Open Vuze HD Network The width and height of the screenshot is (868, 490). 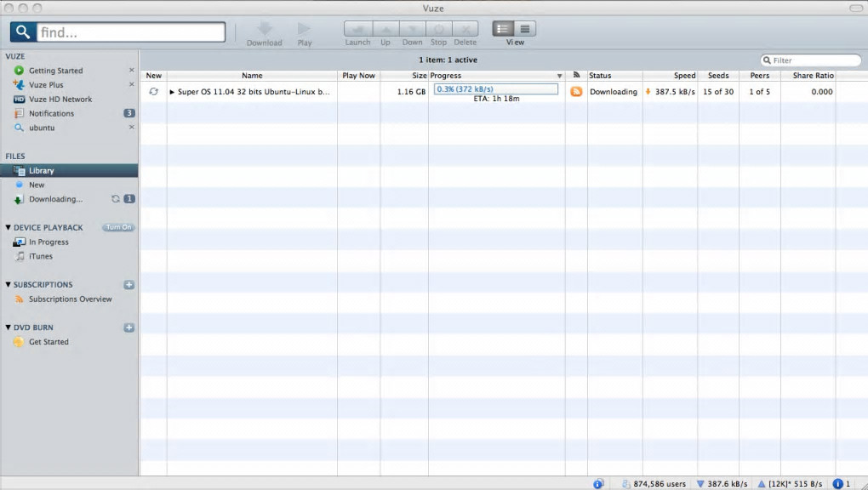(x=60, y=100)
